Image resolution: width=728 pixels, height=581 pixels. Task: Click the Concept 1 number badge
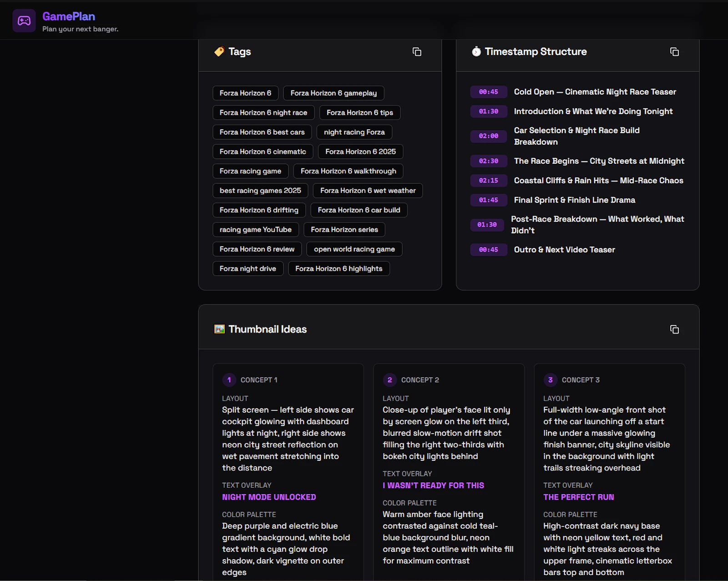[229, 380]
